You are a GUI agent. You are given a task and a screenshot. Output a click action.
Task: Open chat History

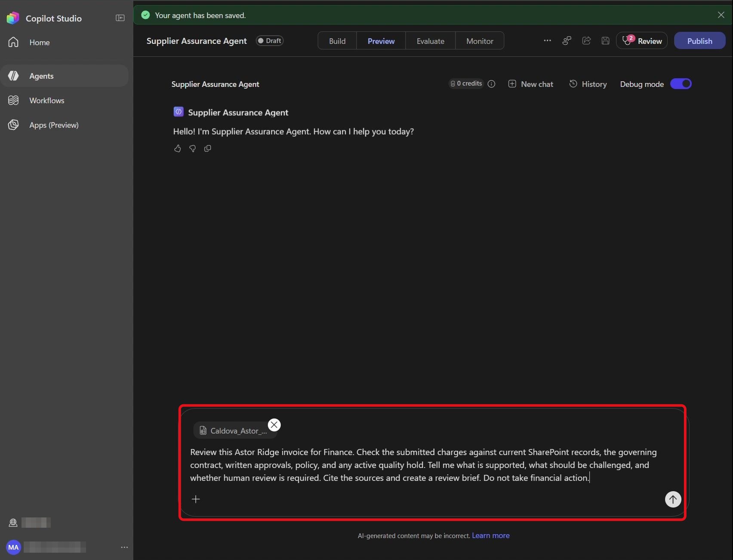[x=588, y=84]
